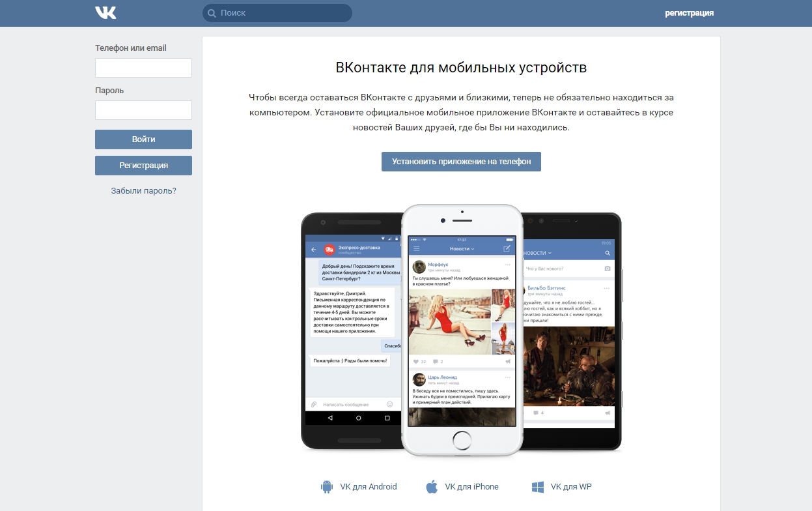Click Установить приложение на телефон button

(461, 162)
